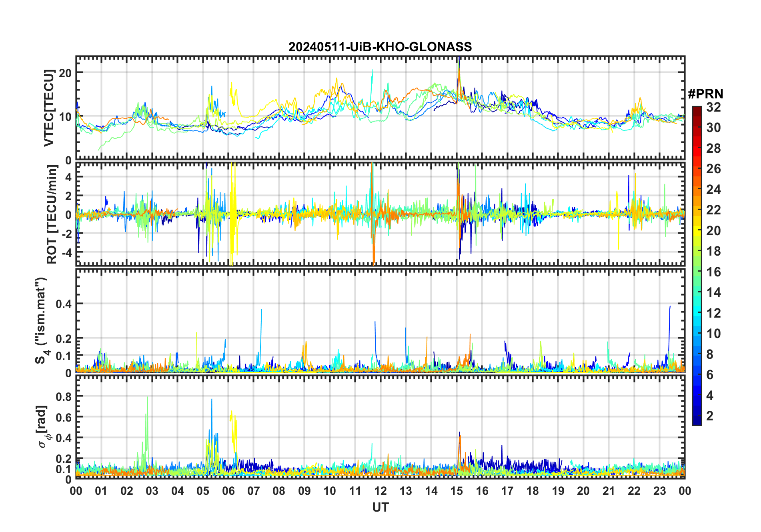Click colorbar tick label 32
The image size is (761, 532).
pyautogui.click(x=713, y=107)
